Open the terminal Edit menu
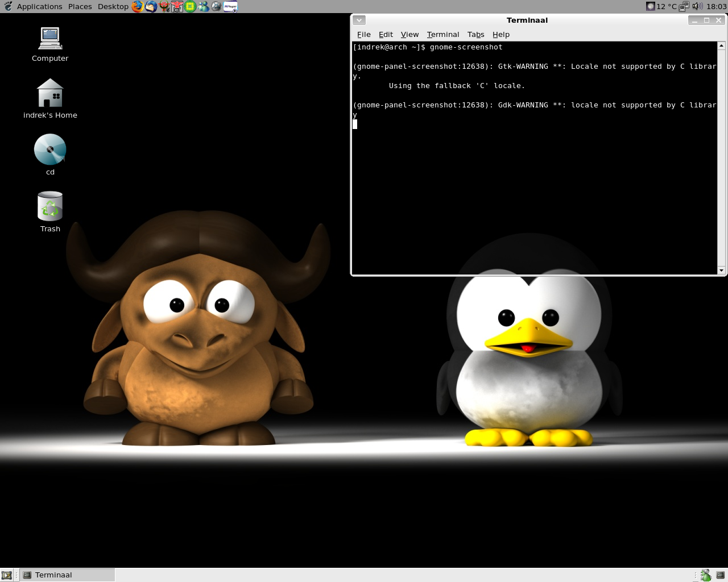 (x=386, y=34)
